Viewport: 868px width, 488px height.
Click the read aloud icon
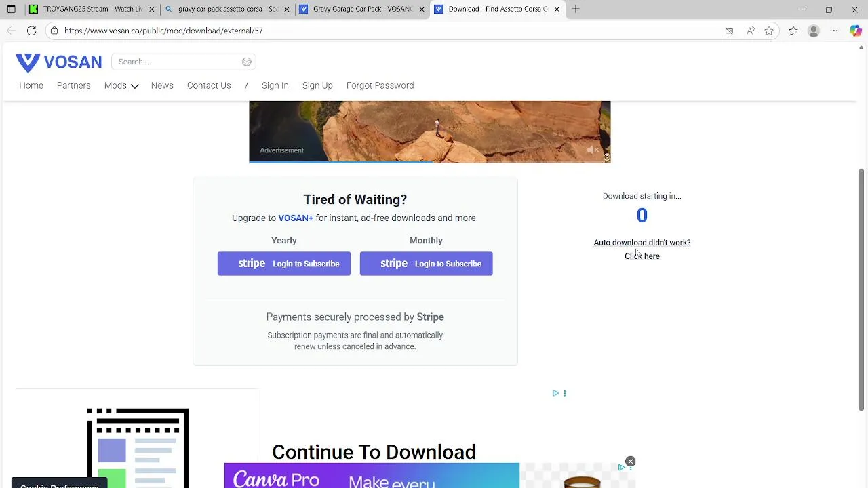[751, 30]
